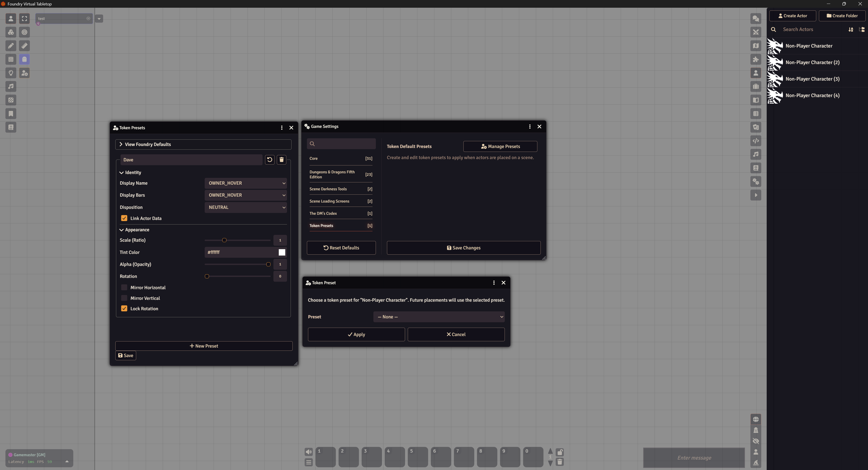Viewport: 868px width, 470px height.
Task: Open the Wall Controls brick tool
Action: point(11,59)
